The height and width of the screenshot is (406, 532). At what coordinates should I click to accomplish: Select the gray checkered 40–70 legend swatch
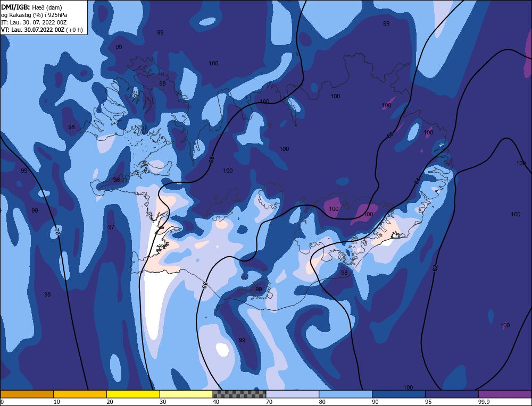pos(239,394)
